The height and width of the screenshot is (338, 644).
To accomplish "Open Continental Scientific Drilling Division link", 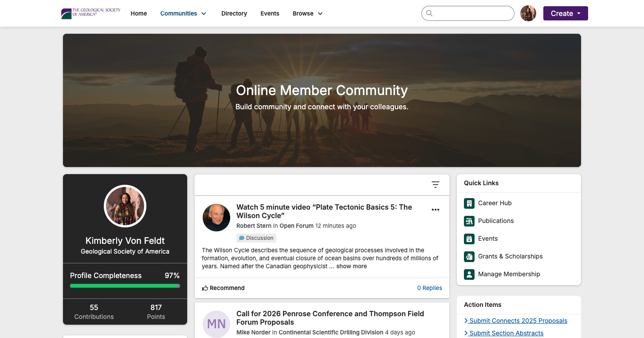I will (331, 332).
